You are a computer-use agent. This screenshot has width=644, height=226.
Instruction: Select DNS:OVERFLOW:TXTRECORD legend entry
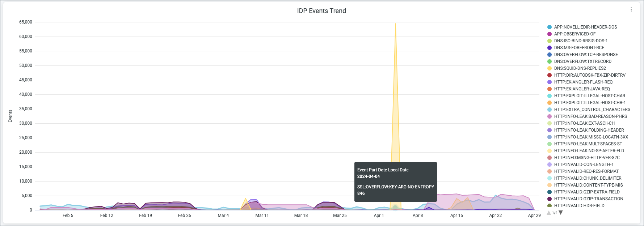tap(580, 61)
